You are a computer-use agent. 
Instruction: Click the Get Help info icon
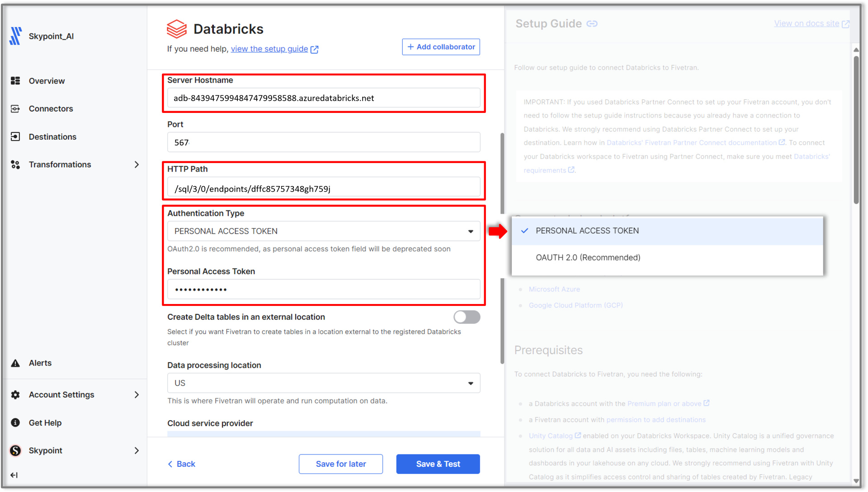point(15,423)
